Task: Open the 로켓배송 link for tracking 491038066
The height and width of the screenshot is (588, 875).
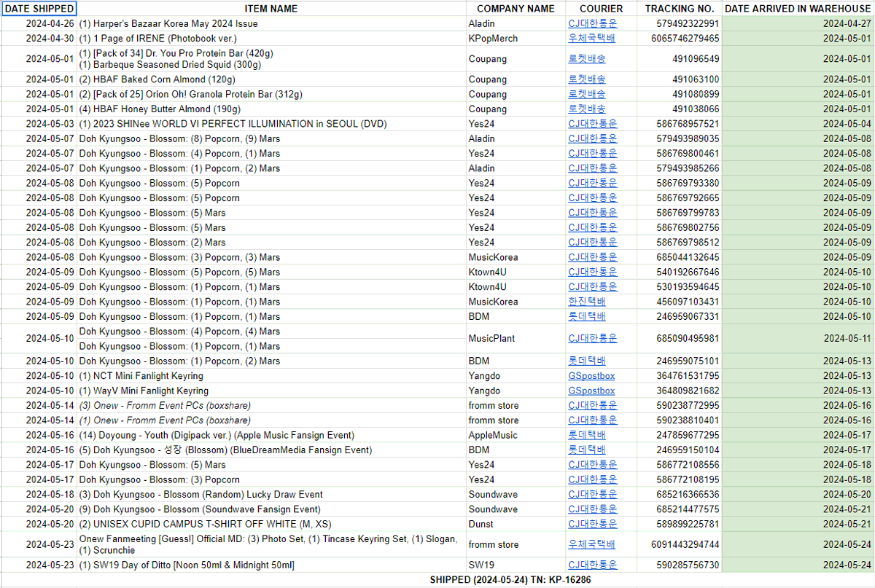Action: [587, 109]
